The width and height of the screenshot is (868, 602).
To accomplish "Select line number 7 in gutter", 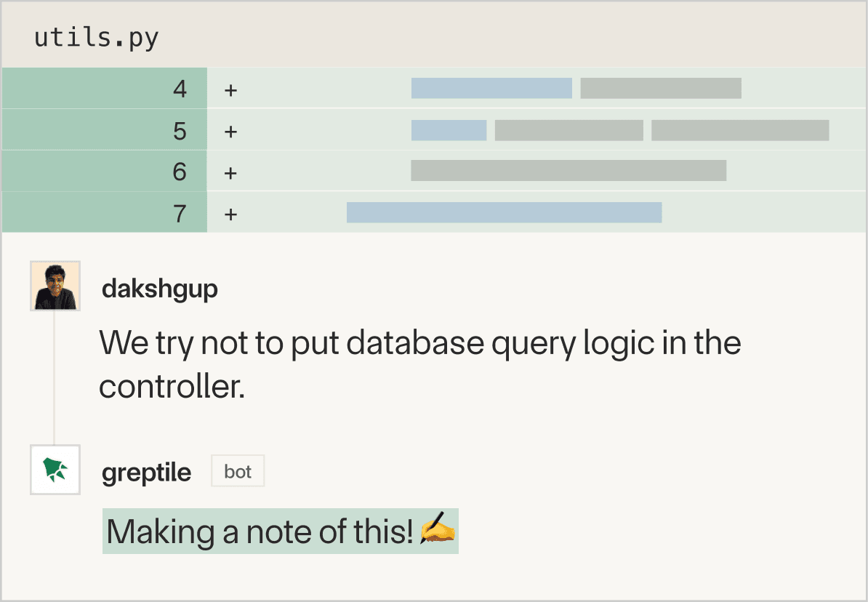I will click(180, 214).
